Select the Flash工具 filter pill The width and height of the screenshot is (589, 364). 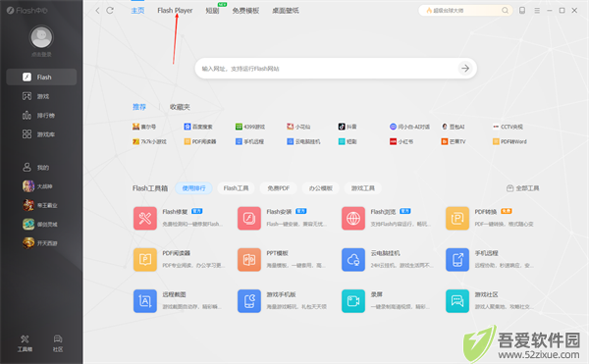coord(236,188)
